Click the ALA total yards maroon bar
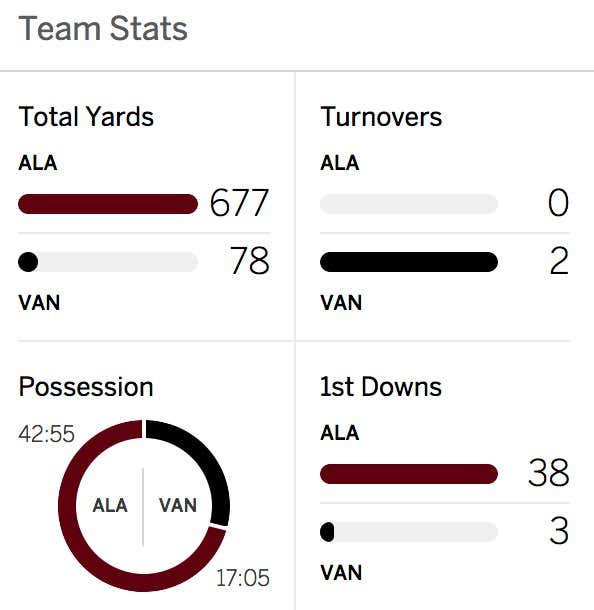The width and height of the screenshot is (594, 610). (108, 204)
